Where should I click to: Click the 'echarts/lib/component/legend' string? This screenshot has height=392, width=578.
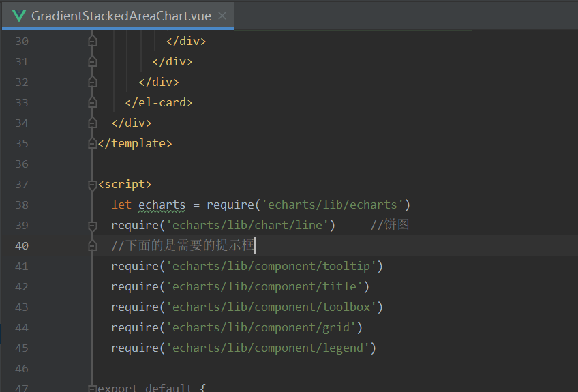point(268,348)
